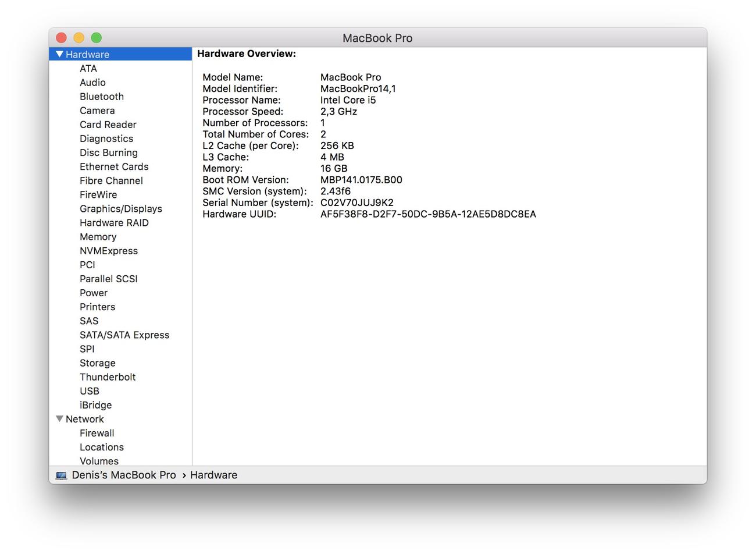This screenshot has width=756, height=554.
Task: View PCI hardware details
Action: 87,265
